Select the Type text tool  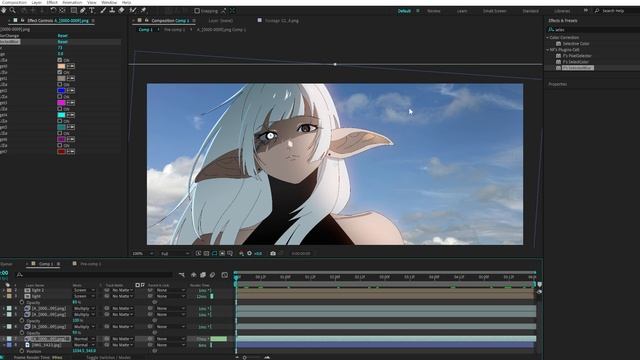coord(92,10)
